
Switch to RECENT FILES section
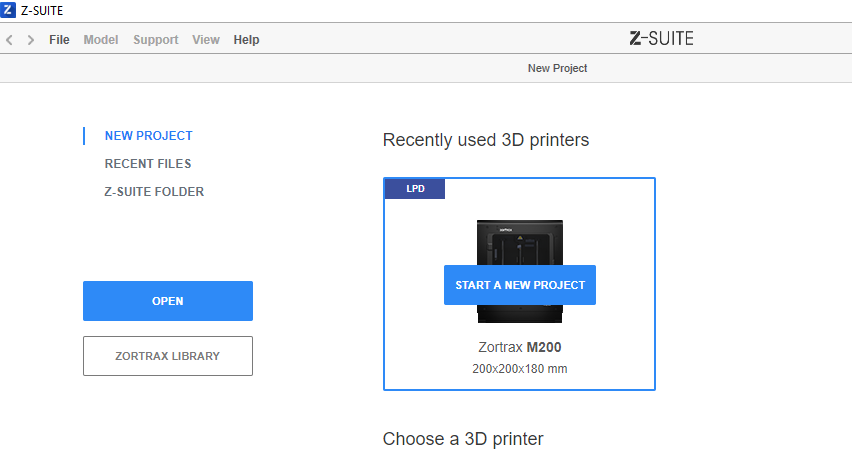[x=148, y=164]
